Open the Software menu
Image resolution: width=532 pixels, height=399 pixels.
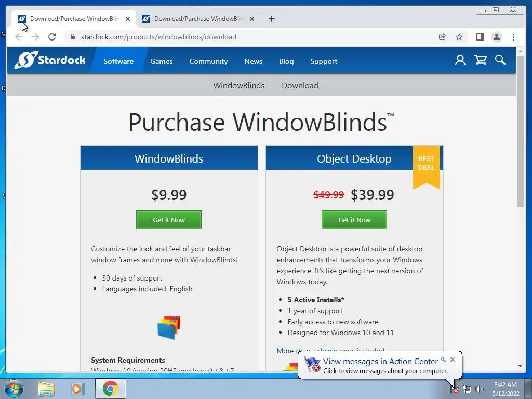118,61
